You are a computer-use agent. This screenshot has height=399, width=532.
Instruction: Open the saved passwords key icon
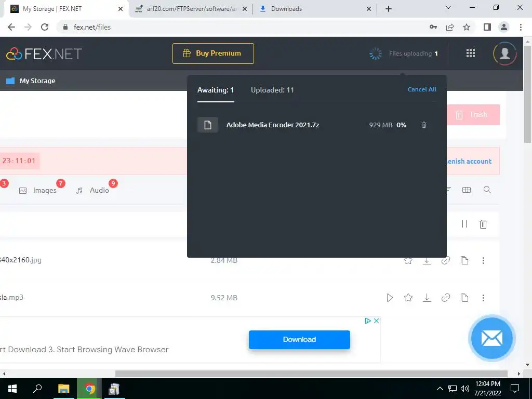(x=433, y=27)
